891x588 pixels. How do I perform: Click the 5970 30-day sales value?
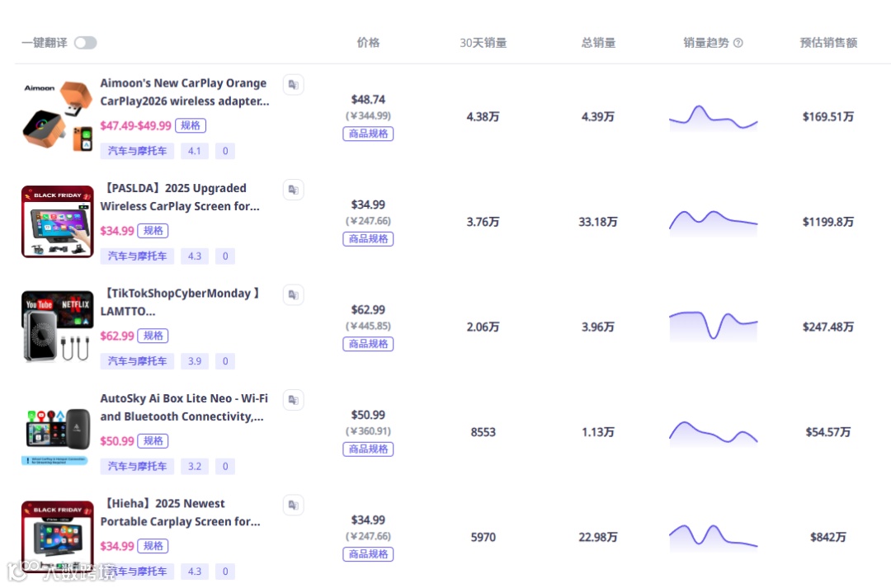pyautogui.click(x=483, y=538)
